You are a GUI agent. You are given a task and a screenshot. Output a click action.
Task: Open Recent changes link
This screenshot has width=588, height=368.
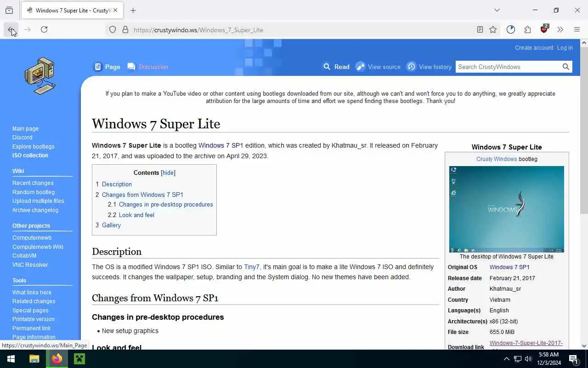[33, 183]
